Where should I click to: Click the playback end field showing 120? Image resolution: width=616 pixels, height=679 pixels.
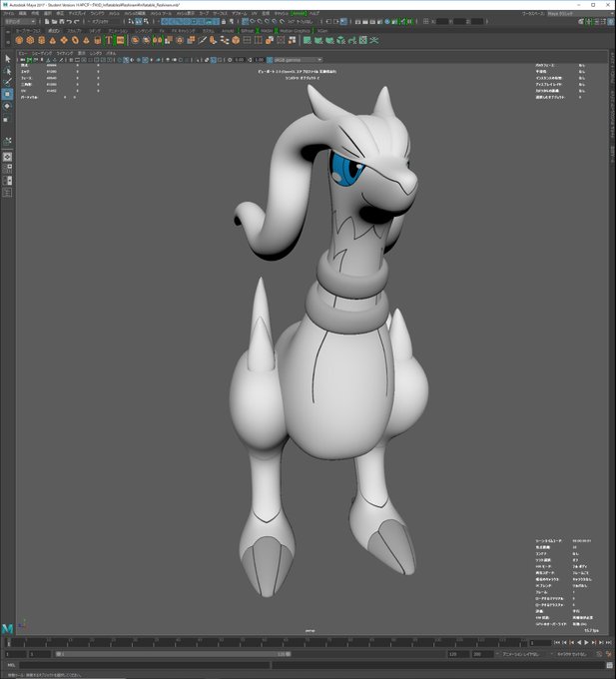click(458, 654)
